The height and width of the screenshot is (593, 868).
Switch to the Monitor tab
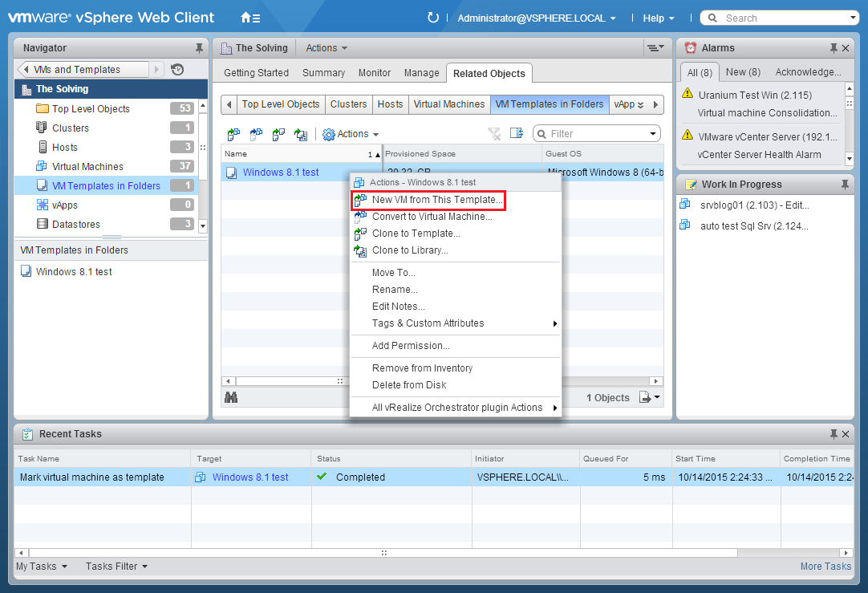[x=374, y=73]
